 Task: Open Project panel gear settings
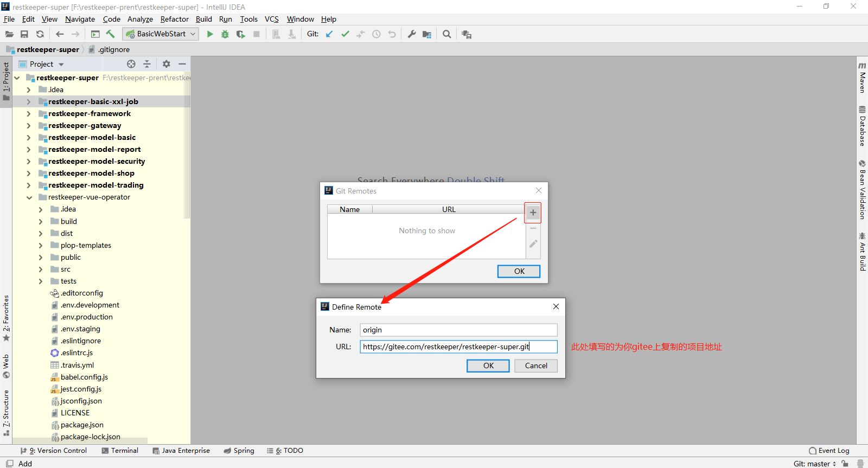coord(167,64)
